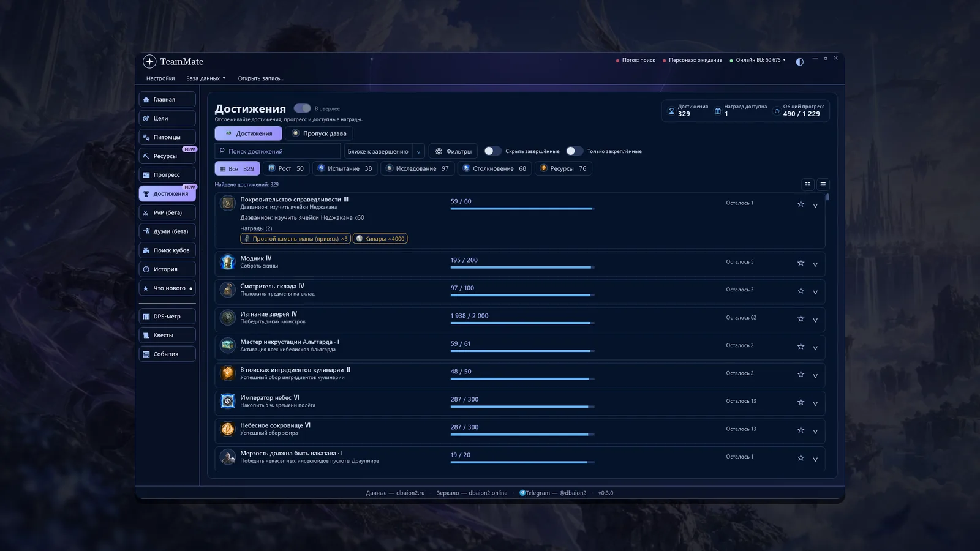Star the Мерзость должна быть наказана achievement
Screen dimensions: 980x551
click(x=801, y=458)
